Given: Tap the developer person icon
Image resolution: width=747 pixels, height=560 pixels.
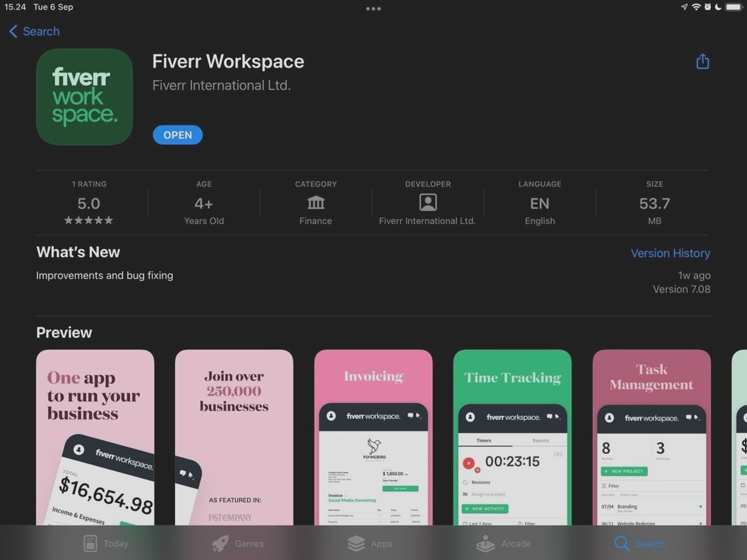Looking at the screenshot, I should click(428, 202).
